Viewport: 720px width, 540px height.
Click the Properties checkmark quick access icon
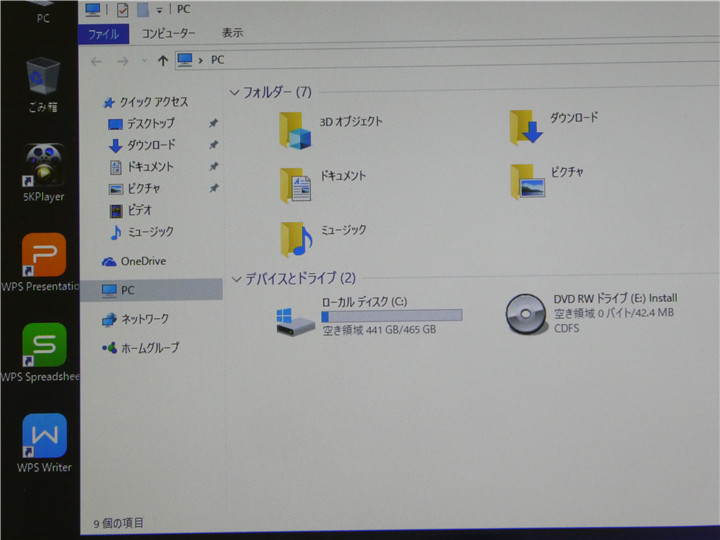click(122, 10)
